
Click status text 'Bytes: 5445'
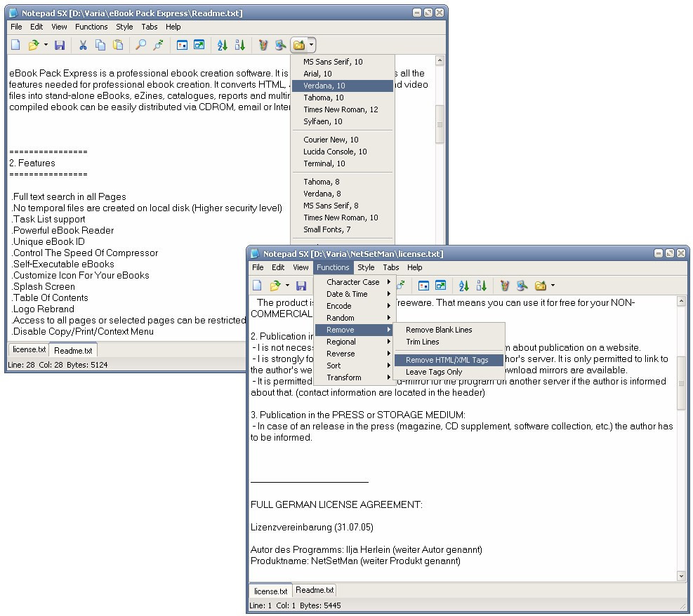(x=320, y=605)
